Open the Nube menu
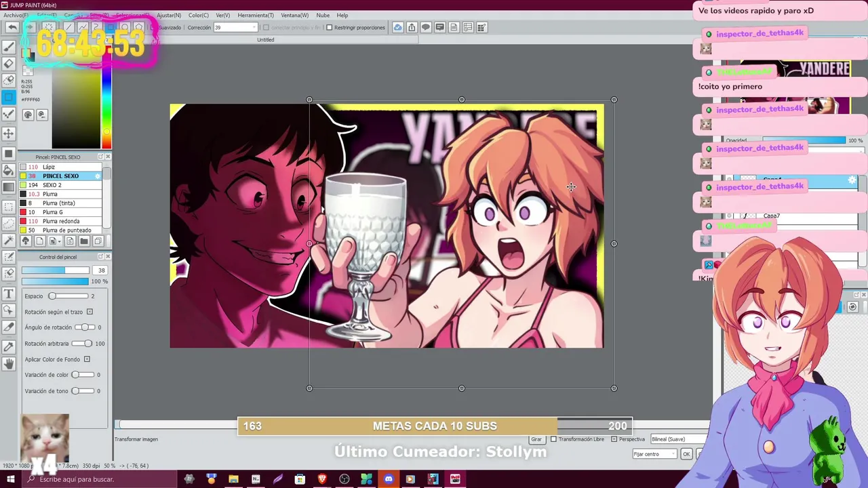Image resolution: width=868 pixels, height=488 pixels. pos(323,15)
